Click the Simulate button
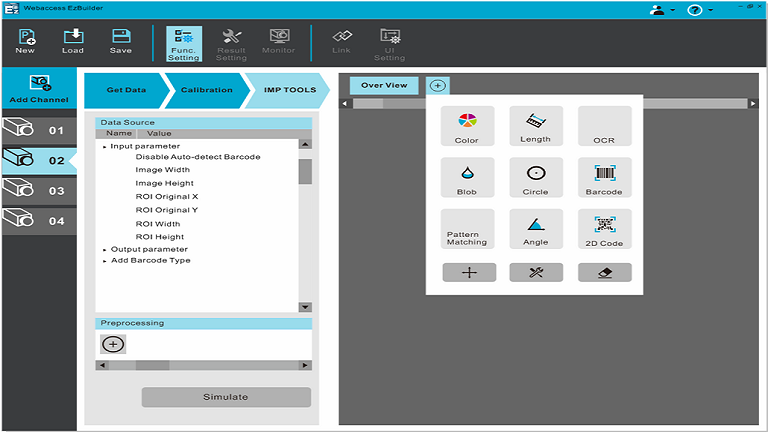Viewport: 768px width, 432px height. click(226, 397)
